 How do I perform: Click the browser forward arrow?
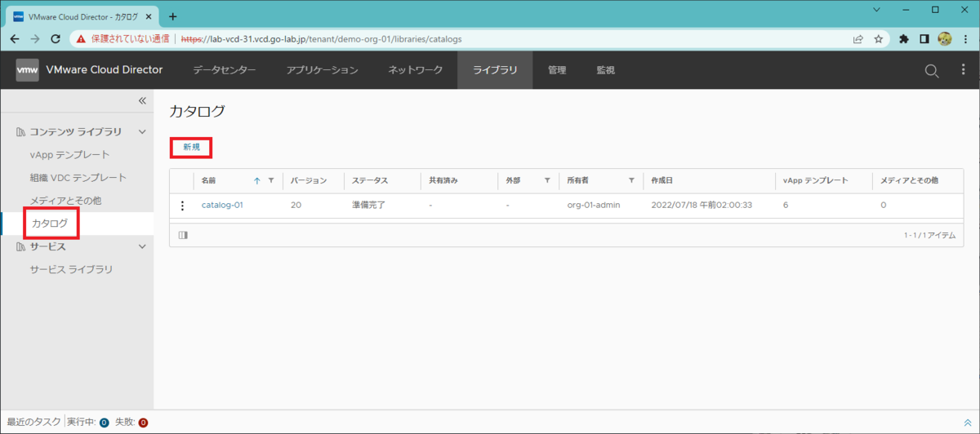click(x=35, y=38)
